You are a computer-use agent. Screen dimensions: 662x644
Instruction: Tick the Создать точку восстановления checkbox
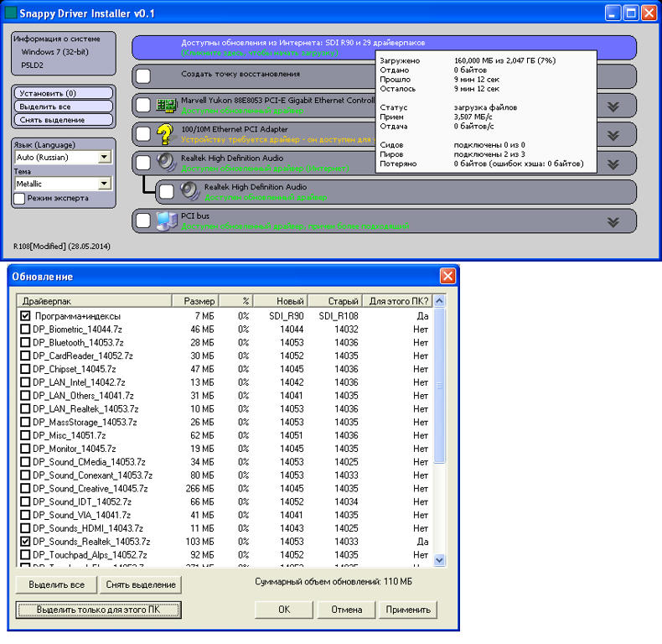pyautogui.click(x=143, y=76)
